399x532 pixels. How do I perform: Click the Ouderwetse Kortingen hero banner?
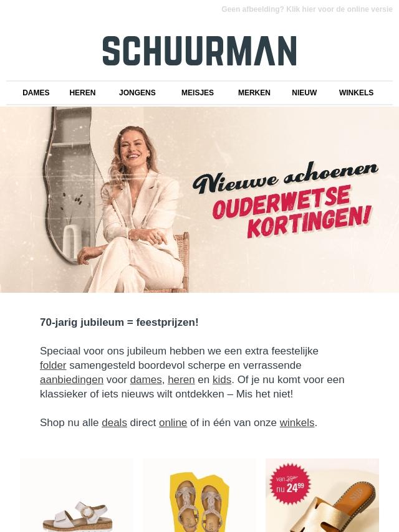pyautogui.click(x=199, y=199)
